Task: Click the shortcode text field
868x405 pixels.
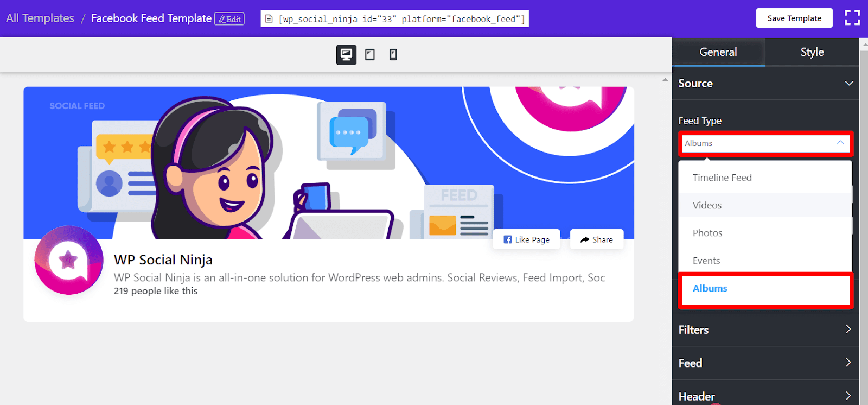Action: 394,19
